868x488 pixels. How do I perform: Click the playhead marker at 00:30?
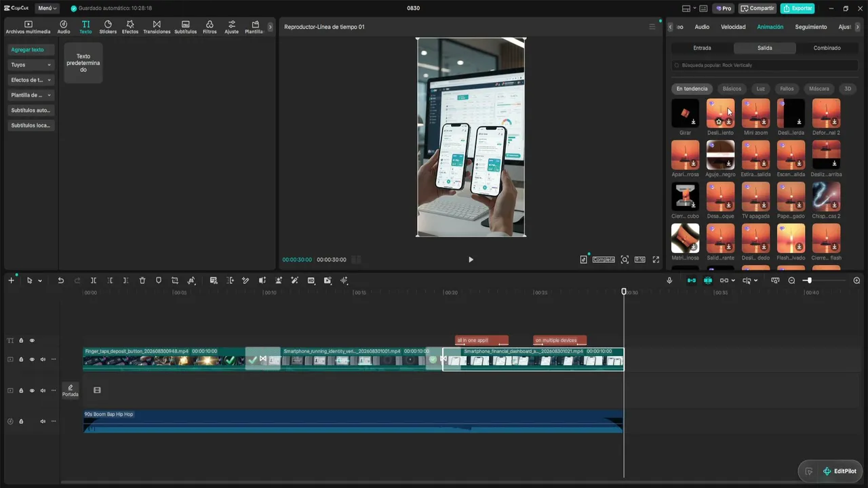click(625, 291)
